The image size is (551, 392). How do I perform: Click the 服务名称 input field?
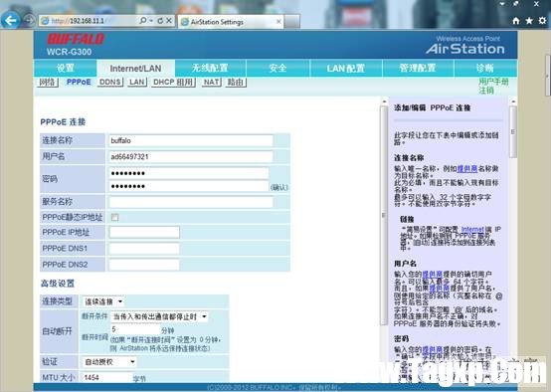tap(191, 202)
